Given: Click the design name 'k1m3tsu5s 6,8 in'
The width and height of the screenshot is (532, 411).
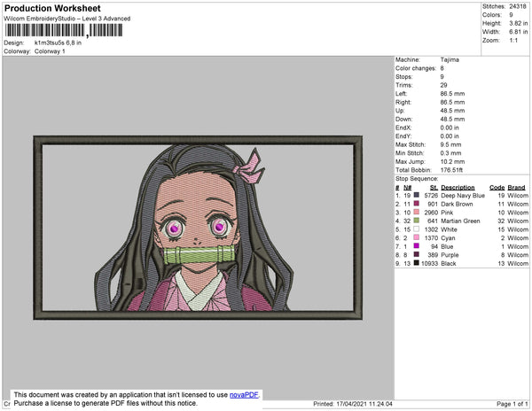Looking at the screenshot, I should point(58,43).
